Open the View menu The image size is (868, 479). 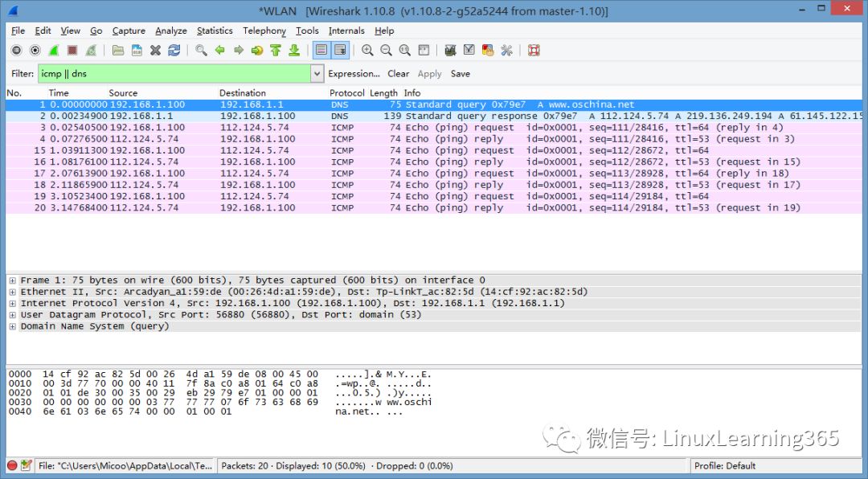70,31
